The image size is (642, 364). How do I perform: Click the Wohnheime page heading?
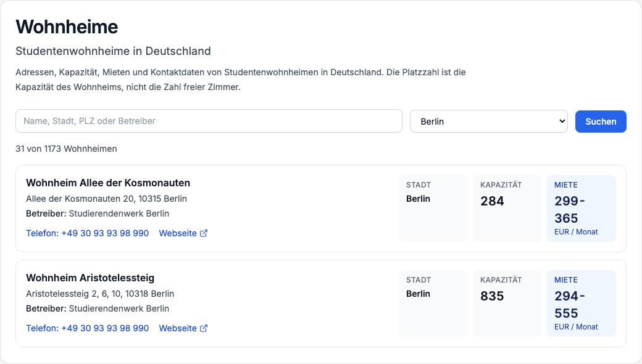pyautogui.click(x=67, y=27)
